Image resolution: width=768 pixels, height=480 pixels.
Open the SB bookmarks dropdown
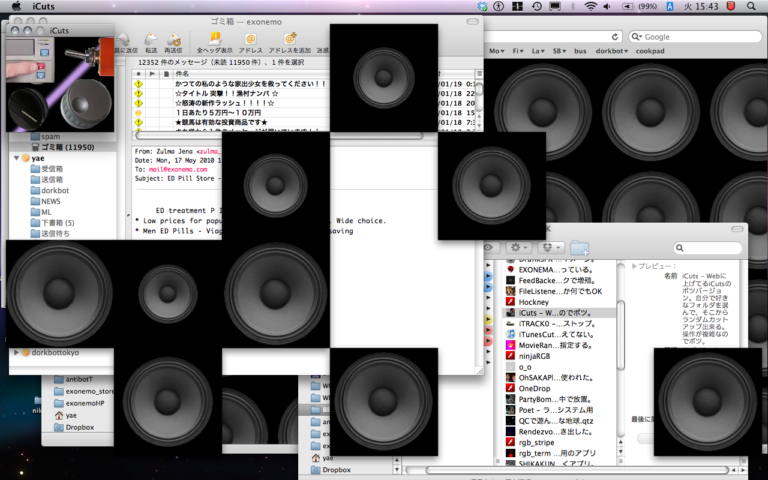click(x=559, y=51)
